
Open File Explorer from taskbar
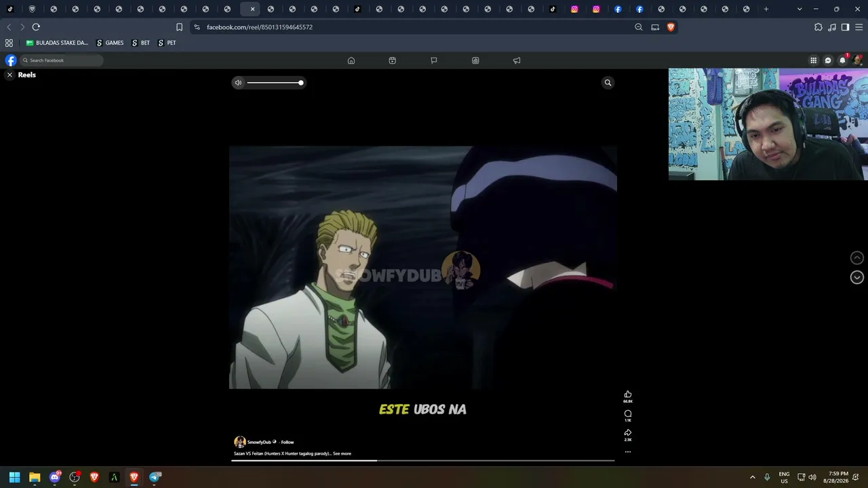tap(35, 477)
